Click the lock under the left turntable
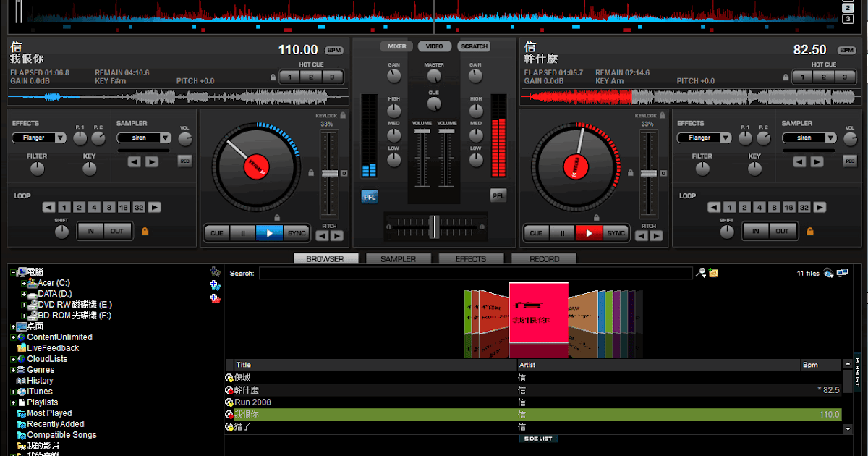This screenshot has height=456, width=868. (277, 217)
